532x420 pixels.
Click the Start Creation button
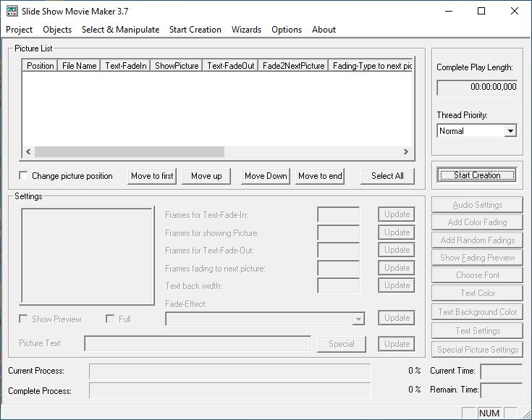477,175
